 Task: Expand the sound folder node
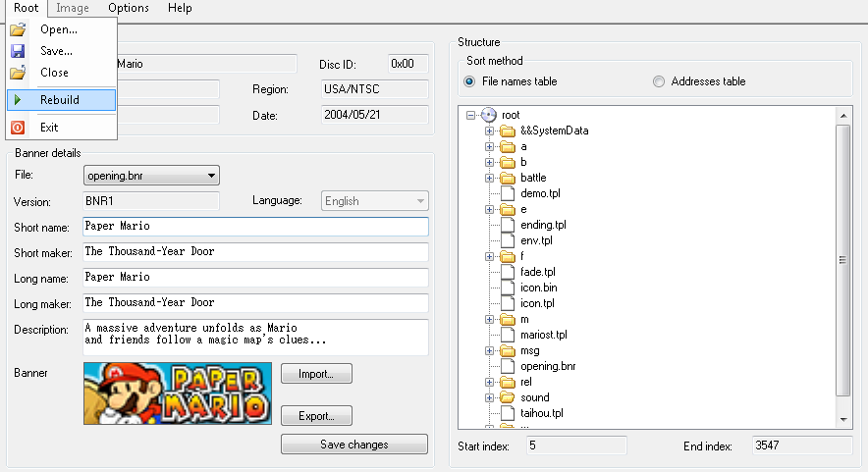489,397
